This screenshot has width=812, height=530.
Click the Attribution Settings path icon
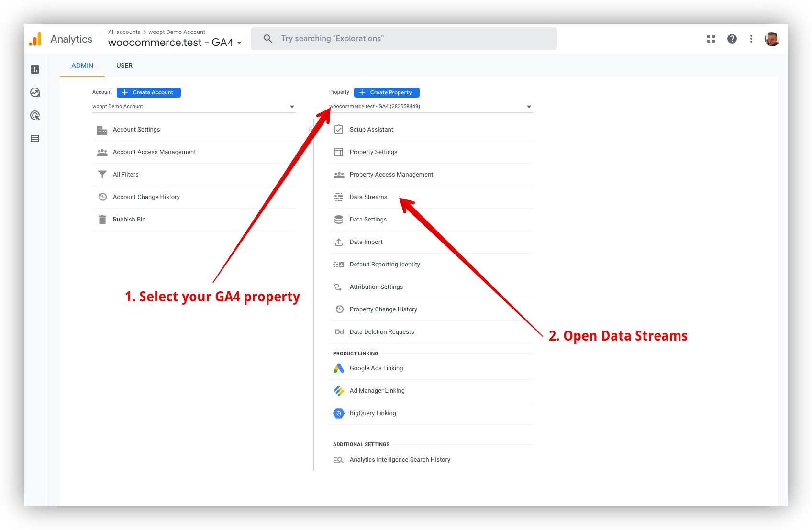(337, 287)
